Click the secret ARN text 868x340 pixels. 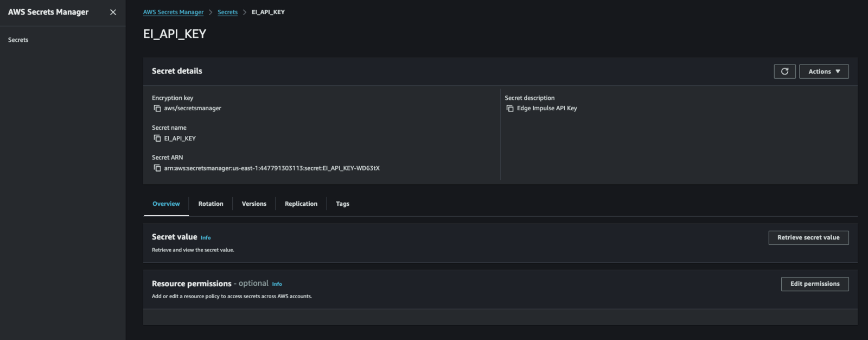tap(272, 168)
